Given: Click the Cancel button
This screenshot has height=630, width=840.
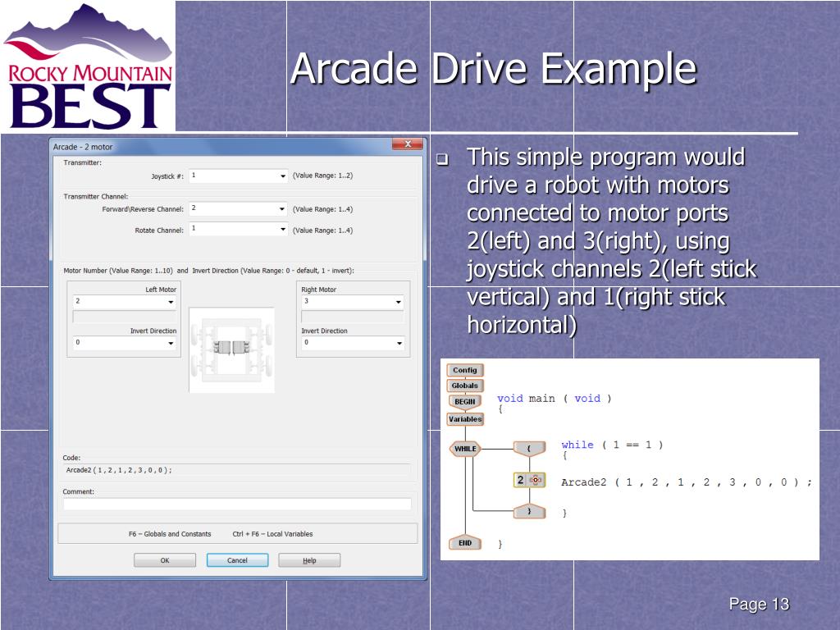Looking at the screenshot, I should [237, 560].
